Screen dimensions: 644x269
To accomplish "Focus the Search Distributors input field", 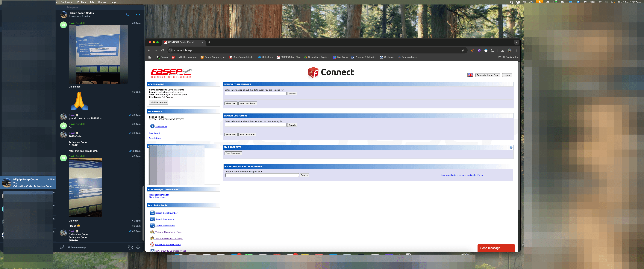I will (255, 94).
